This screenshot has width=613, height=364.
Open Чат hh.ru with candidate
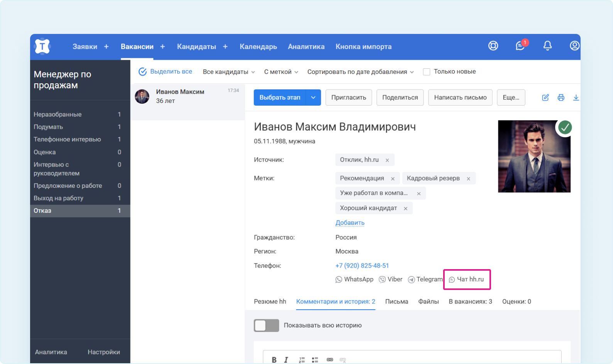(466, 280)
